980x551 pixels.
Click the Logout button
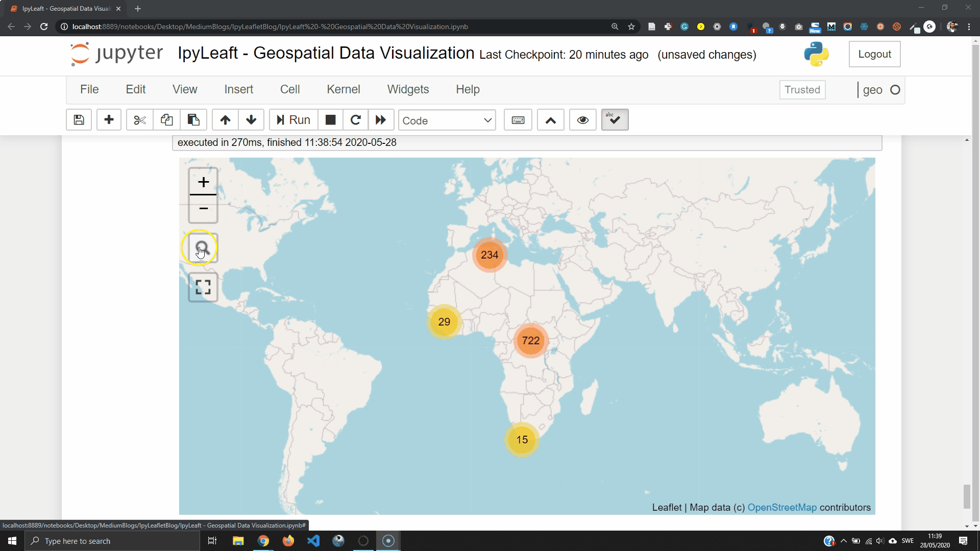[x=874, y=54]
